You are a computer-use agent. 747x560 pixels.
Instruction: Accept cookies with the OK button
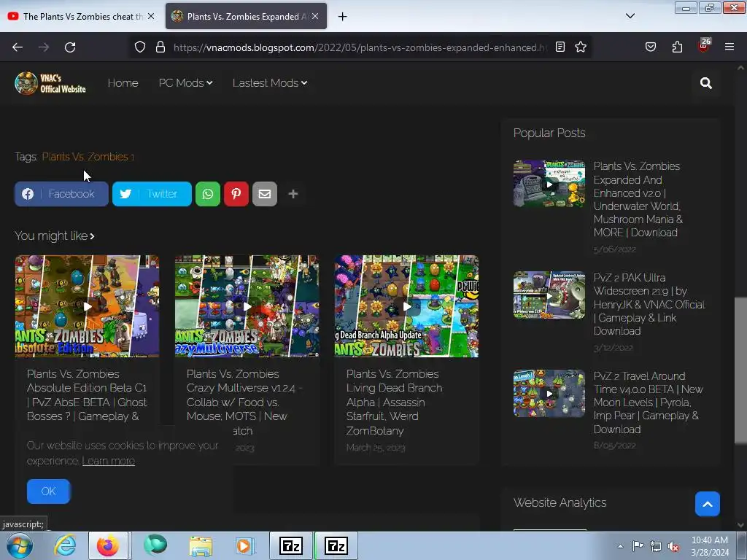coord(49,491)
